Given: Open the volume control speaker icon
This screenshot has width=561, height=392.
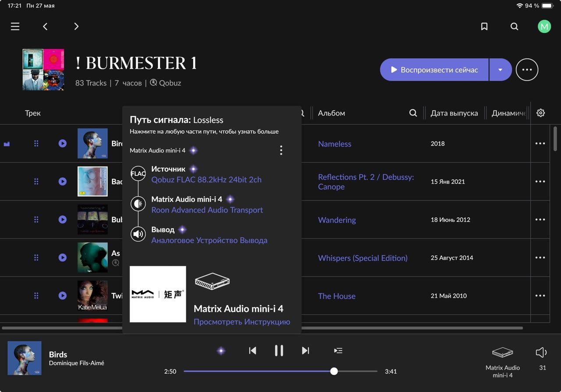Looking at the screenshot, I should click(542, 353).
